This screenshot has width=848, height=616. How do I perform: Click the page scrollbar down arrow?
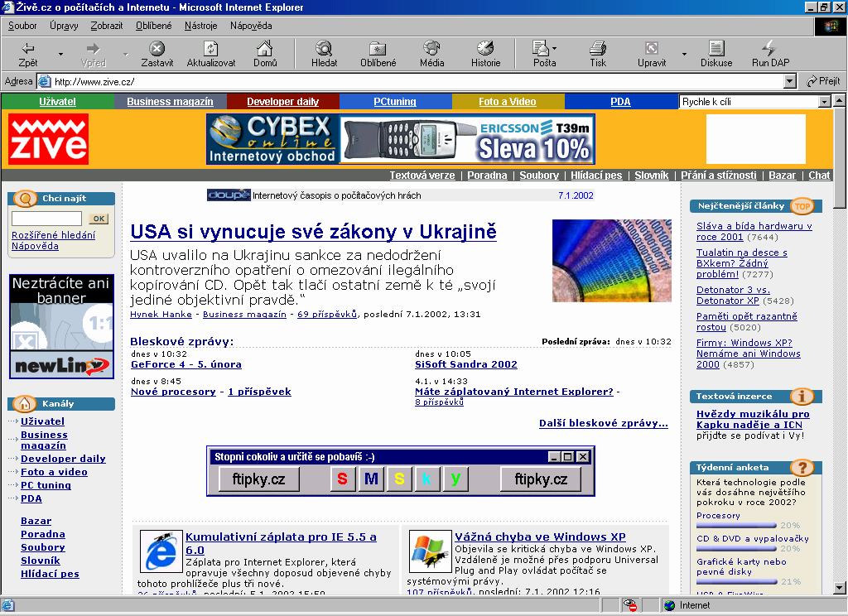tap(840, 588)
